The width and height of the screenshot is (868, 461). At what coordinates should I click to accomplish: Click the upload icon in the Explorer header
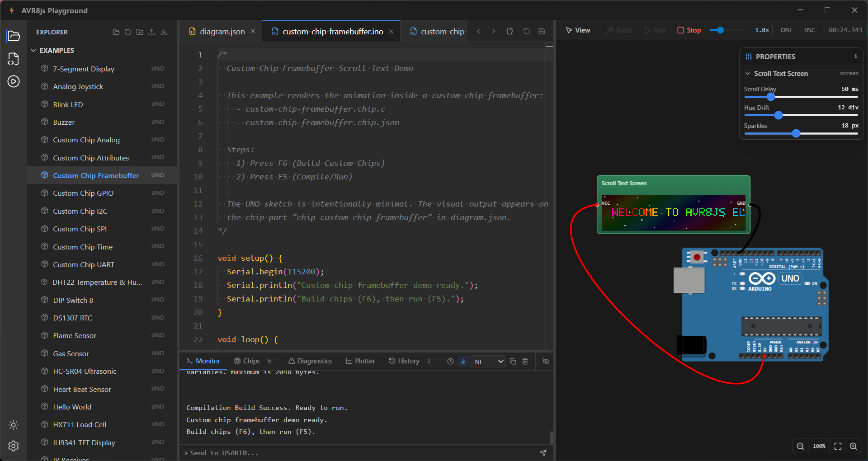[x=151, y=32]
